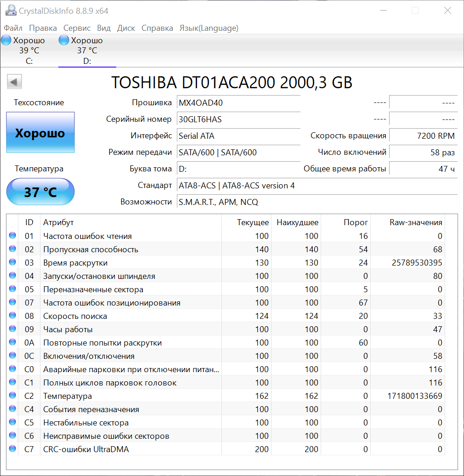Viewport: 464px width, 476px height.
Task: Click the Хорошо health status button
Action: pyautogui.click(x=40, y=133)
